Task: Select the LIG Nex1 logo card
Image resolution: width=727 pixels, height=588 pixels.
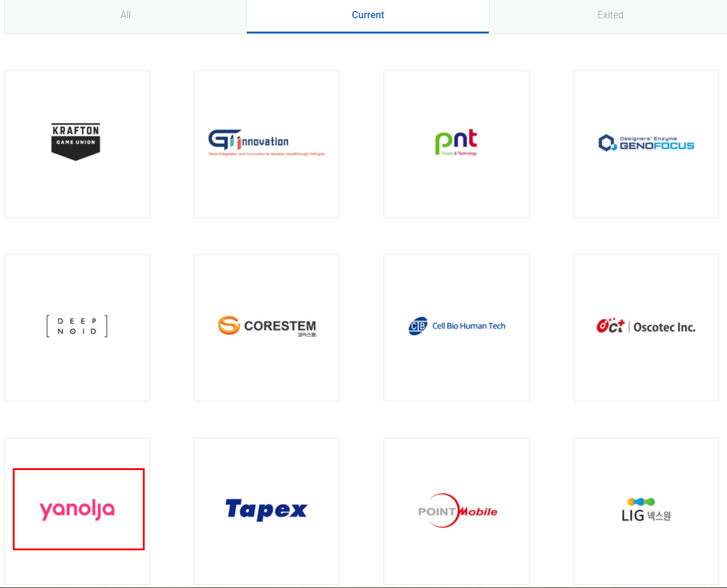Action: [x=646, y=511]
